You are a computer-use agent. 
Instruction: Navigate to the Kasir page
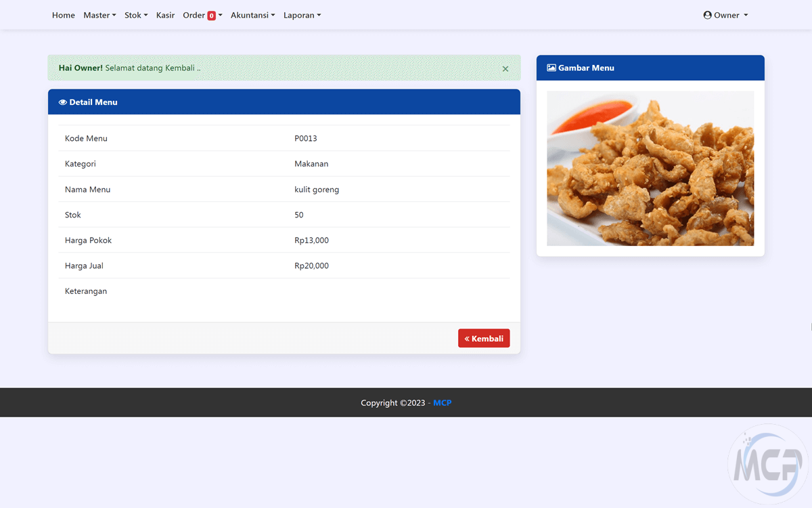[165, 15]
